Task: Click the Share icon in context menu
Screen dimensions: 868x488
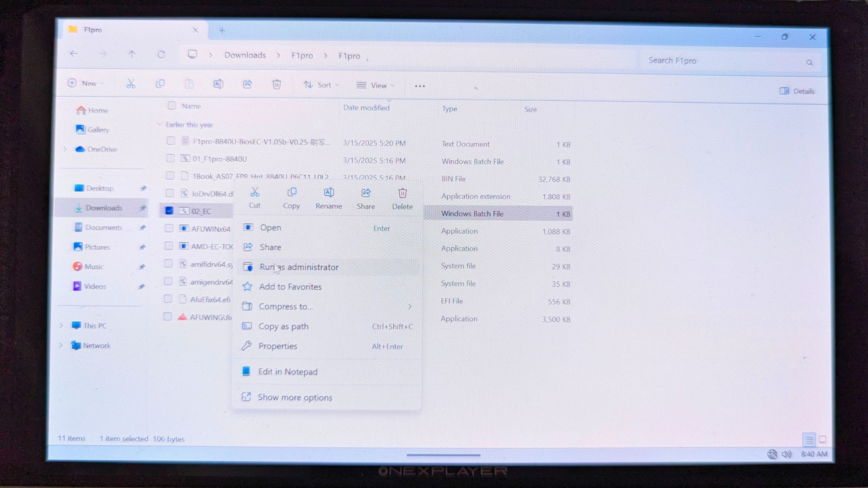Action: point(366,193)
